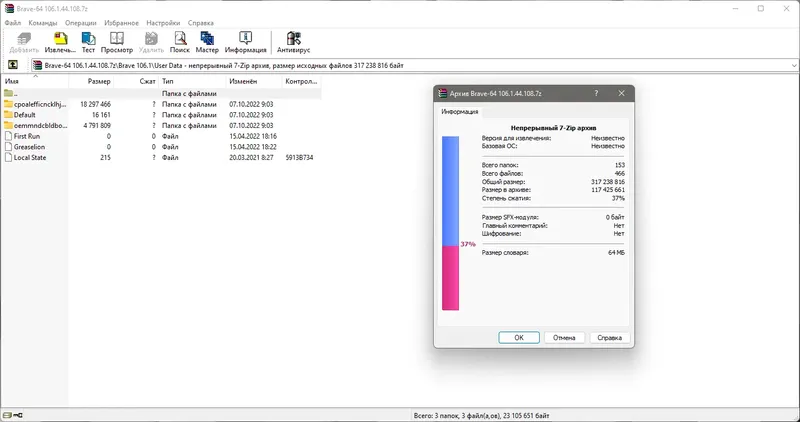Image resolution: width=800 pixels, height=422 pixels.
Task: Click the date 15.04.2022 18:16
Action: 253,136
